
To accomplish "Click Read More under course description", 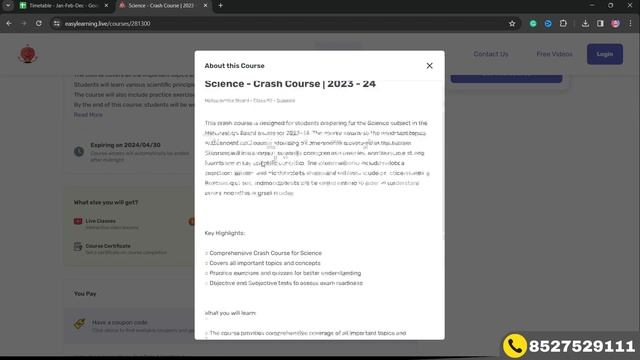I will pyautogui.click(x=88, y=115).
